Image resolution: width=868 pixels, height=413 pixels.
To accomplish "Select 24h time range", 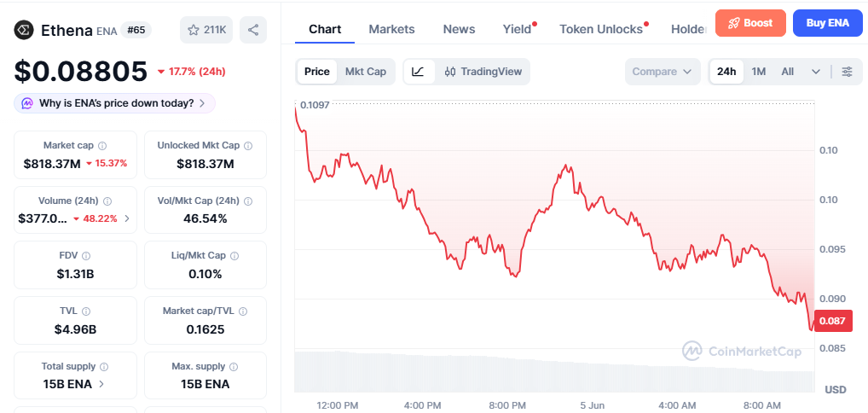I will click(x=726, y=72).
